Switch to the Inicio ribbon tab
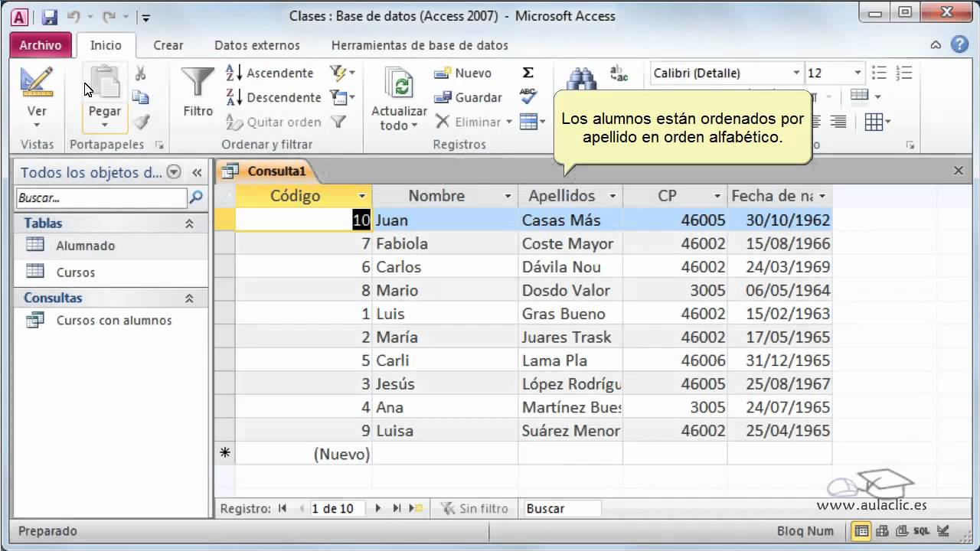 point(106,45)
